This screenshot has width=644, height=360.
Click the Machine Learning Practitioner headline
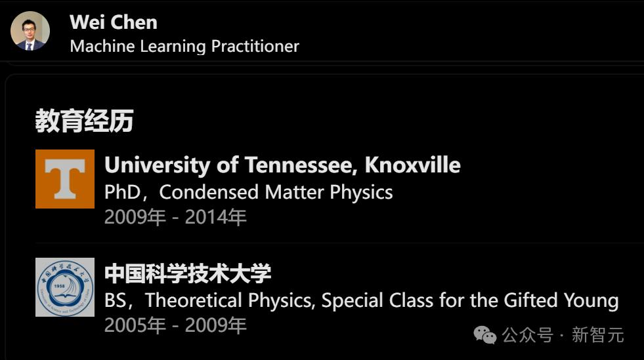pyautogui.click(x=184, y=47)
